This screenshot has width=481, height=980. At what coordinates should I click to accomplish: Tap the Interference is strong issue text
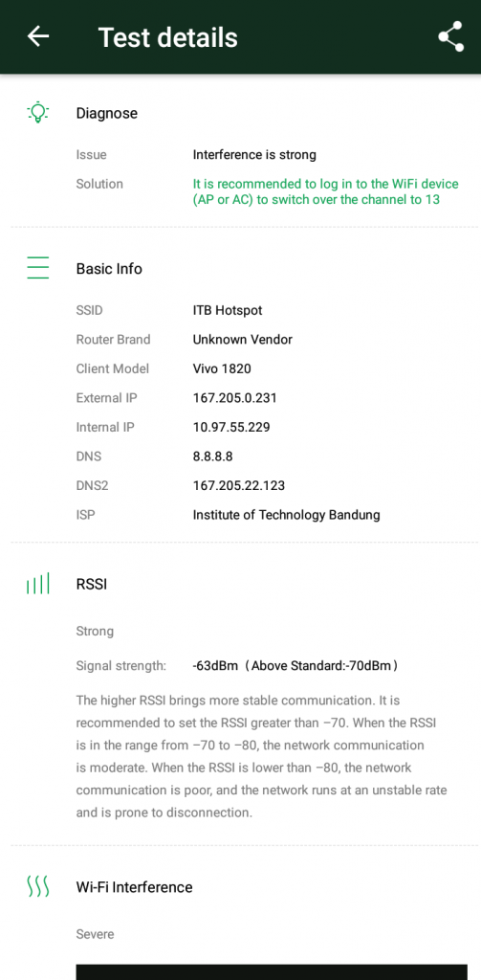click(254, 154)
